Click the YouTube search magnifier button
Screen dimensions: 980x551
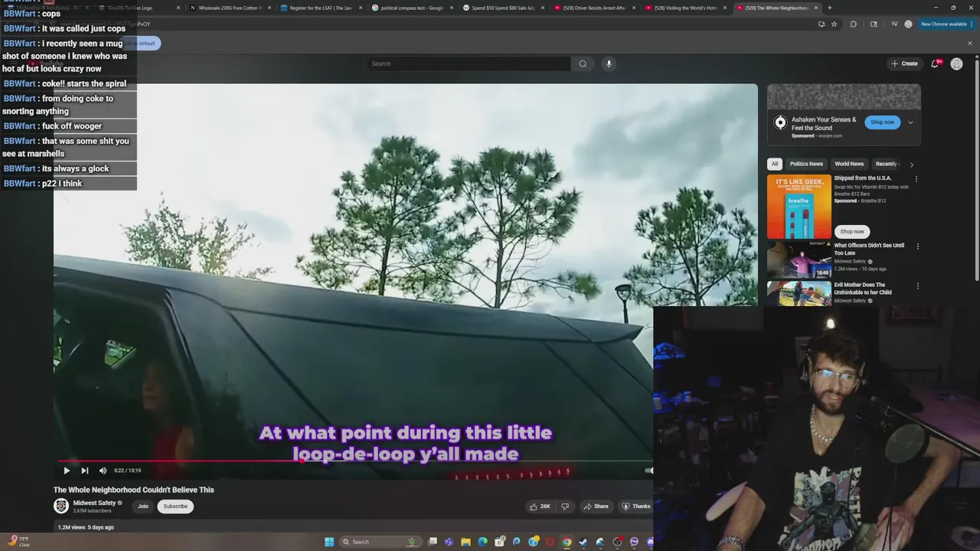click(583, 64)
